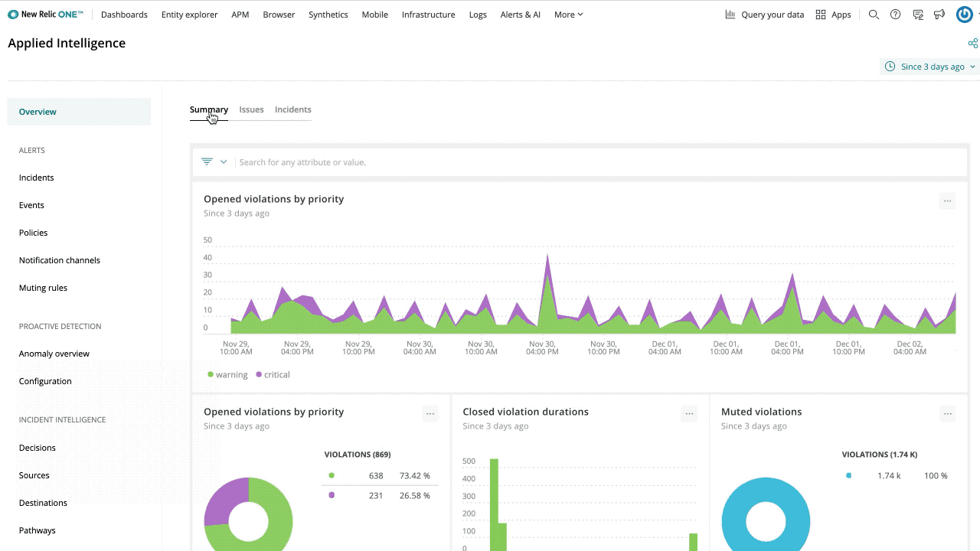Open the user account avatar

pyautogui.click(x=964, y=15)
